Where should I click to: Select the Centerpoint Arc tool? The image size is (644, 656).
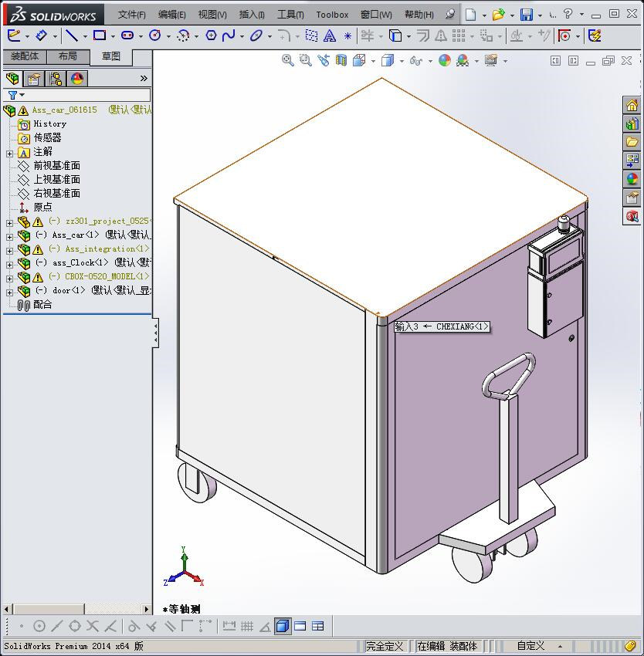183,36
